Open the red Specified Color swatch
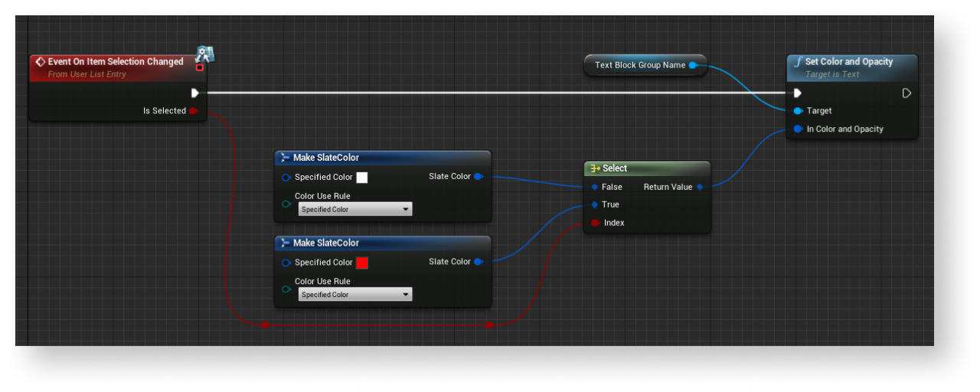 coord(362,263)
